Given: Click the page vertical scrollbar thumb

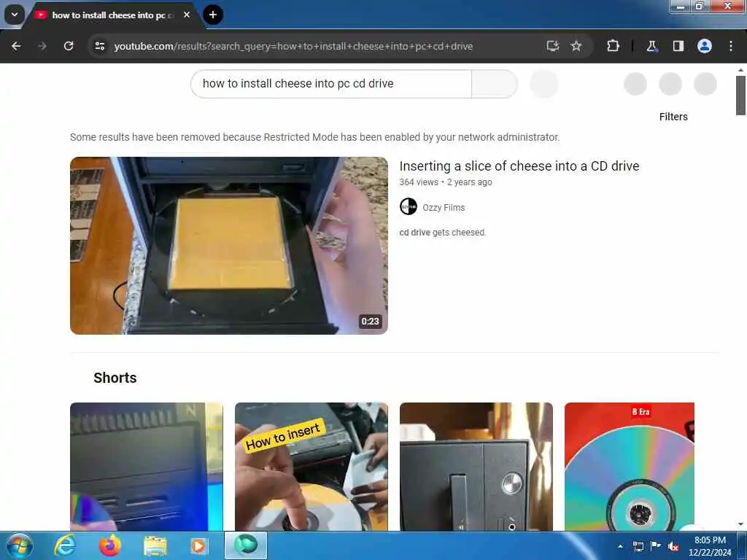Looking at the screenshot, I should pyautogui.click(x=740, y=96).
